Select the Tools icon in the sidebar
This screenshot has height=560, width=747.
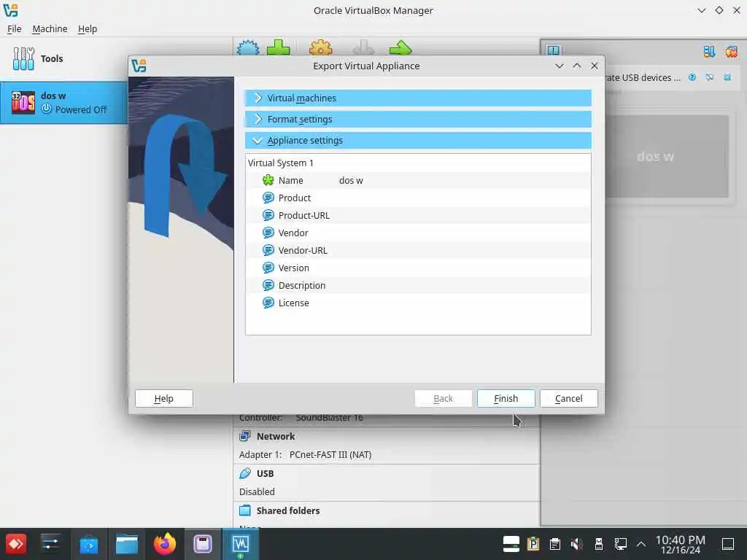pyautogui.click(x=23, y=58)
